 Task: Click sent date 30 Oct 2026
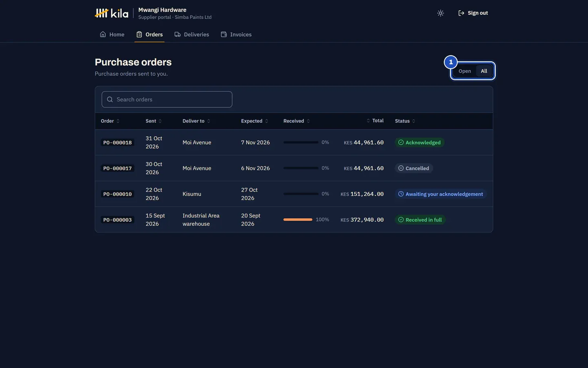click(154, 168)
